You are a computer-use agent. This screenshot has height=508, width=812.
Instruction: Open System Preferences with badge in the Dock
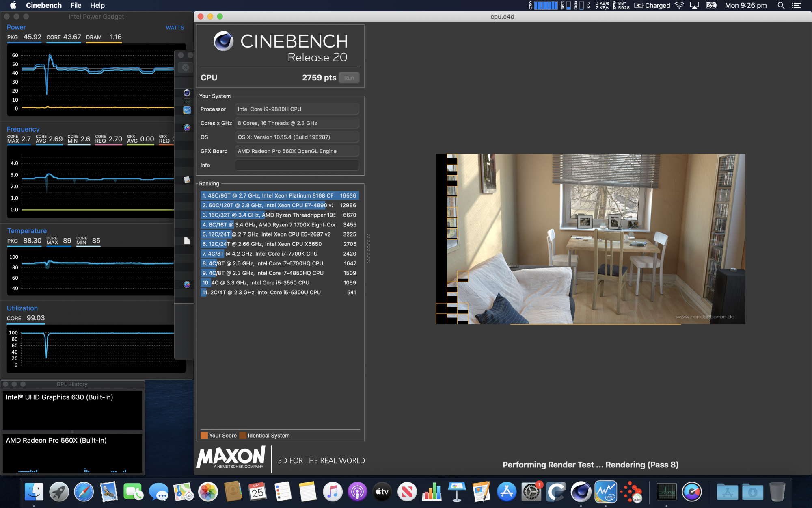coord(531,492)
